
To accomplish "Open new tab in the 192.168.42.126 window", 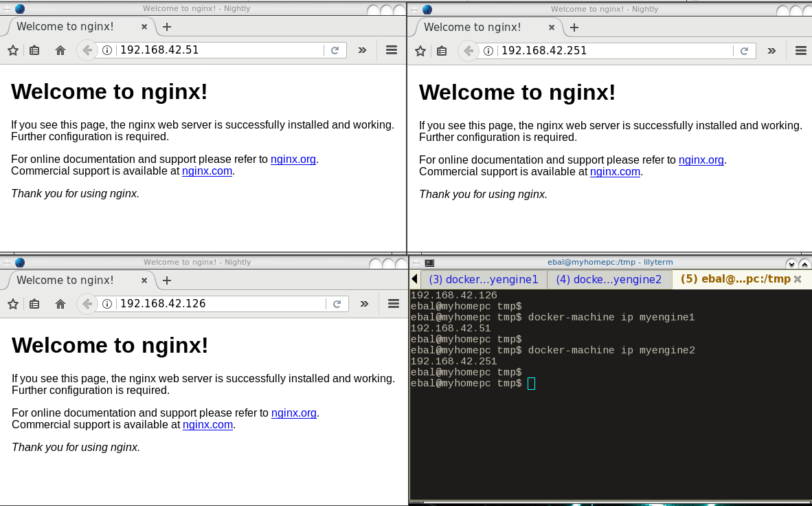I will click(x=167, y=280).
